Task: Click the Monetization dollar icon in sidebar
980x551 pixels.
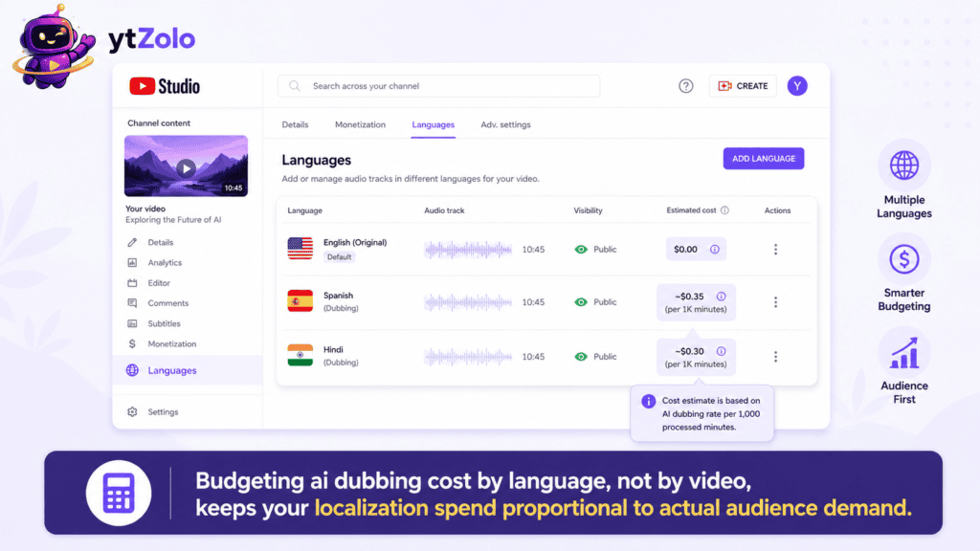Action: point(132,343)
